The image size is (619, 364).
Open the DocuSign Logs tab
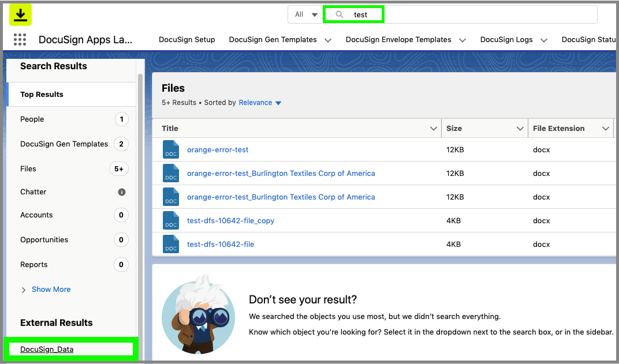click(x=506, y=40)
